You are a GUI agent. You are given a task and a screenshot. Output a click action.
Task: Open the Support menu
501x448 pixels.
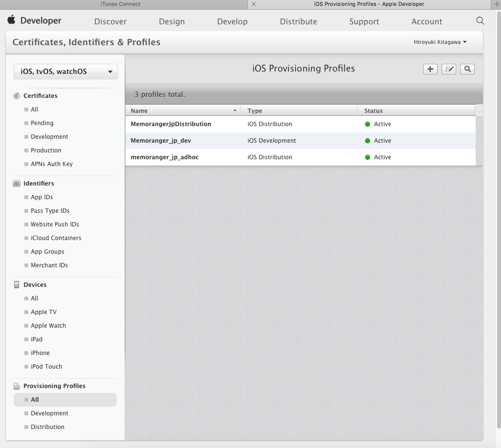click(x=364, y=21)
